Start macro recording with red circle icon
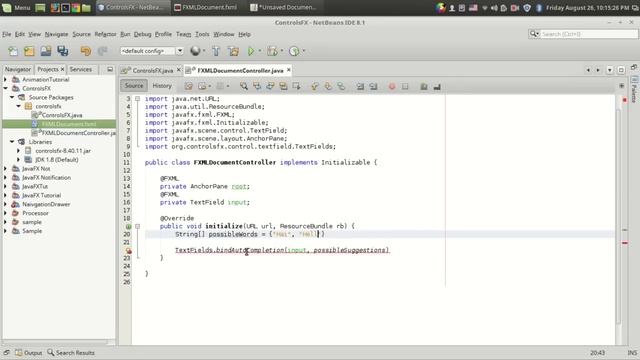640x360 pixels. tap(392, 86)
